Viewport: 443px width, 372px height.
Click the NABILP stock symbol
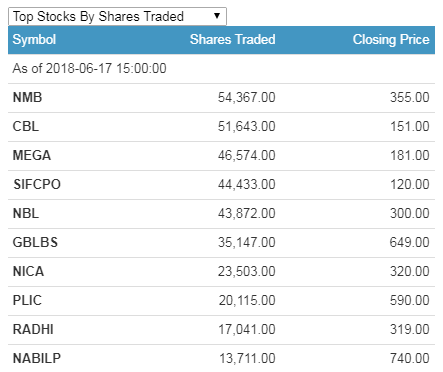(37, 359)
